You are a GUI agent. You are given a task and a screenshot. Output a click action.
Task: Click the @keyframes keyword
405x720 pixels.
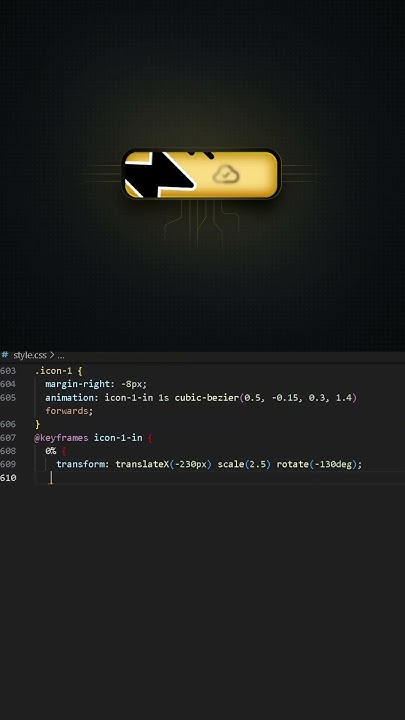click(61, 438)
